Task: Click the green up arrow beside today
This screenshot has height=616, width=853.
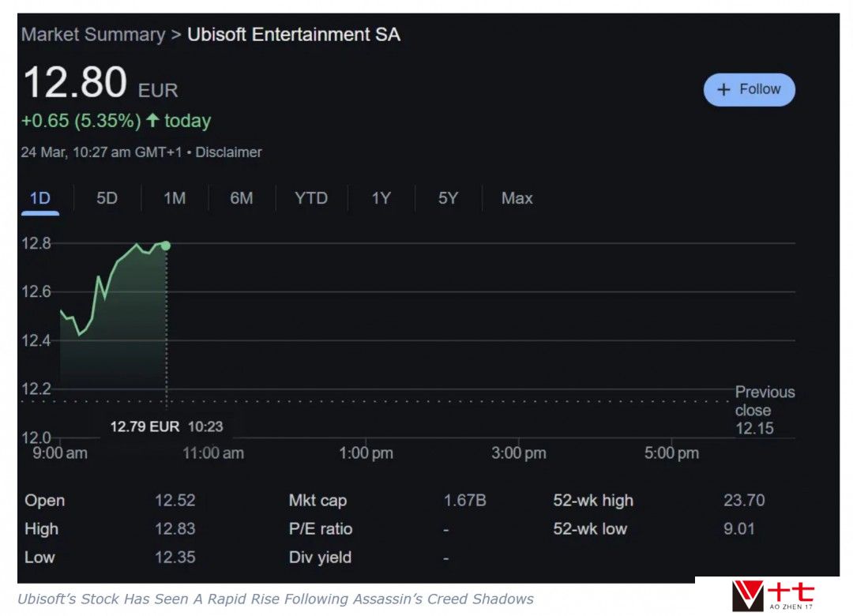Action: pyautogui.click(x=153, y=120)
